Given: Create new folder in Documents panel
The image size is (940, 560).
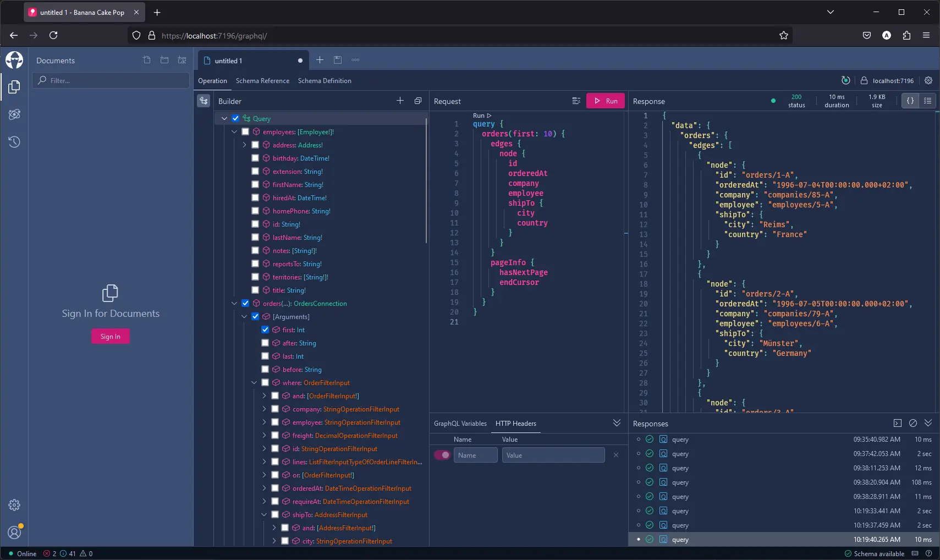Looking at the screenshot, I should tap(164, 60).
